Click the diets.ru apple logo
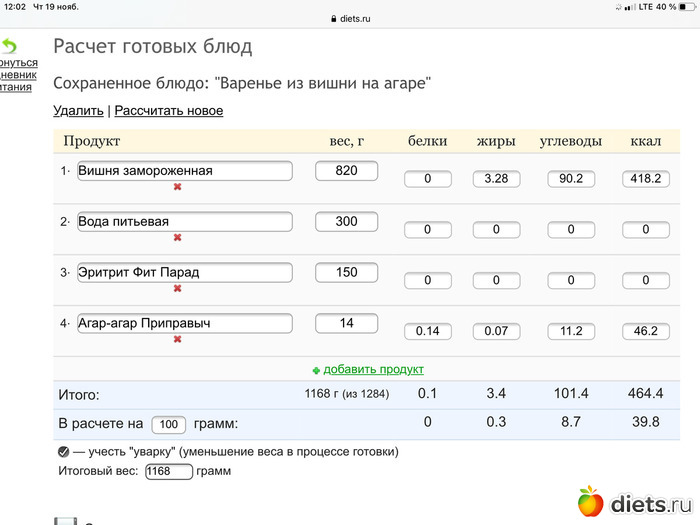 click(590, 501)
